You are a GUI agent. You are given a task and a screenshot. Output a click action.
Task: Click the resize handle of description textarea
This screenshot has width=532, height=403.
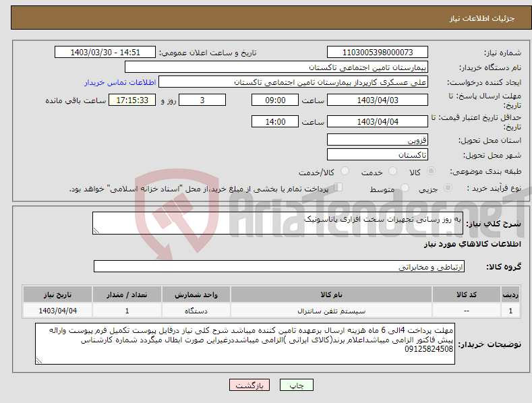click(x=96, y=230)
